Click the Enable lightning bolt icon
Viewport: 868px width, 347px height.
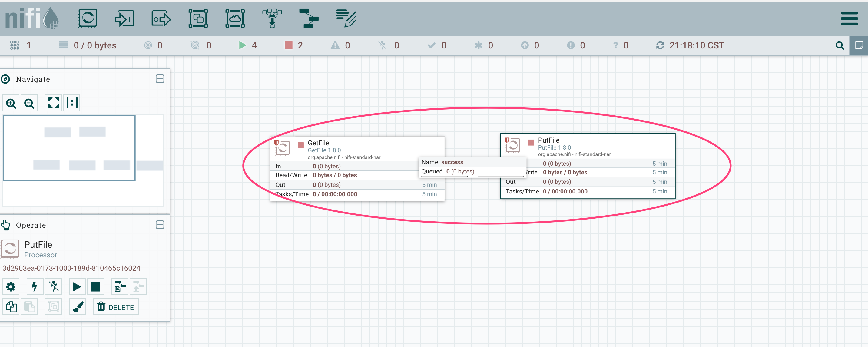pos(35,287)
